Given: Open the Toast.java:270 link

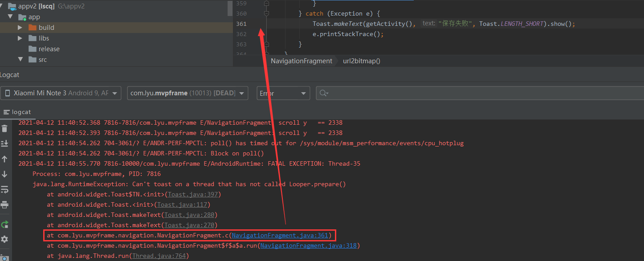Looking at the screenshot, I should pos(189,225).
